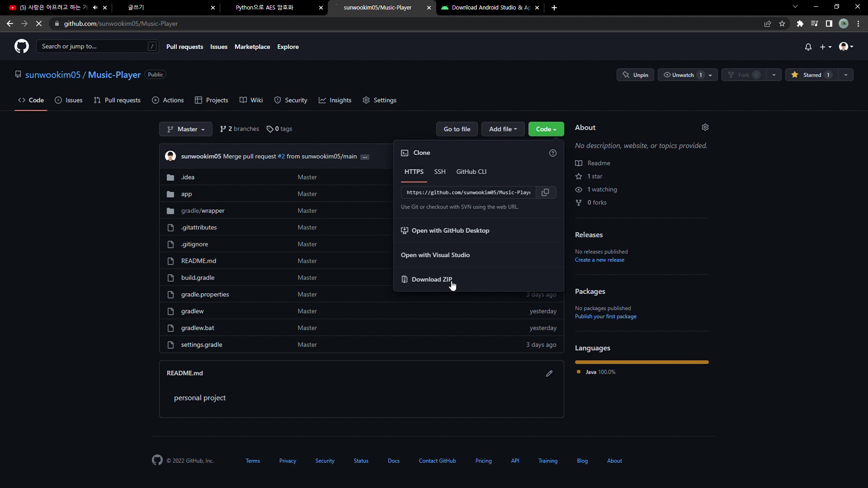Open sunwookim05 commit author avatar

point(170,156)
